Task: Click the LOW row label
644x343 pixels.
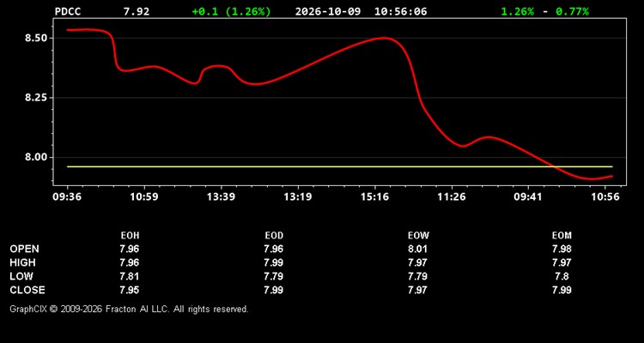Action: pyautogui.click(x=21, y=276)
